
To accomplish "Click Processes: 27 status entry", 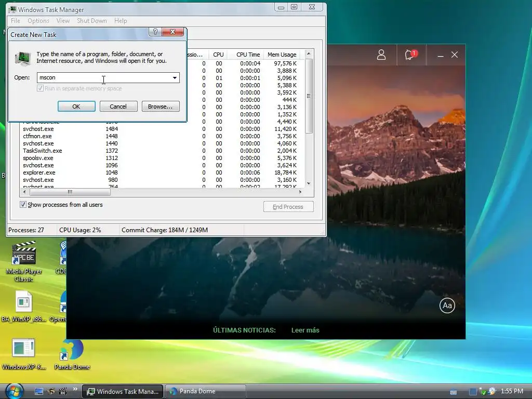I will coord(26,230).
